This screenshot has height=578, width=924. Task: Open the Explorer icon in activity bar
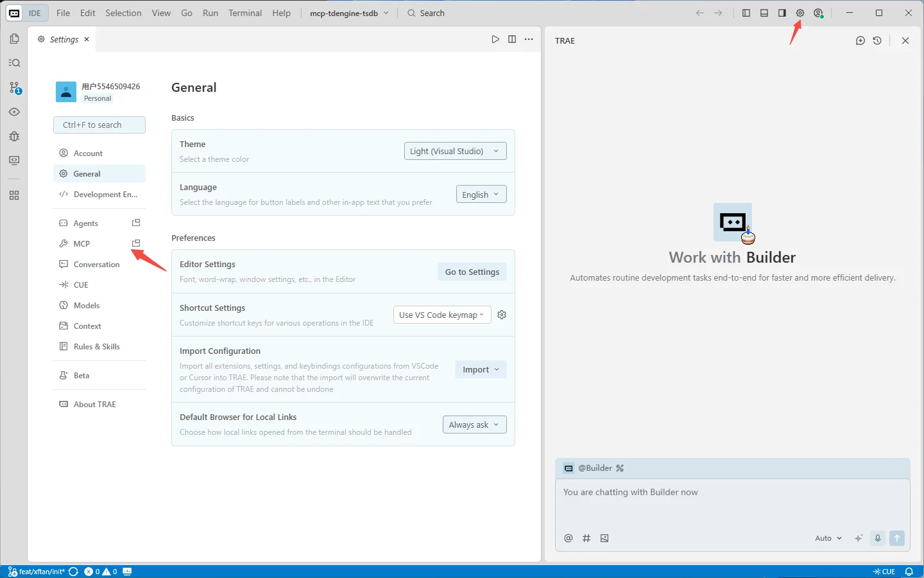(x=14, y=39)
